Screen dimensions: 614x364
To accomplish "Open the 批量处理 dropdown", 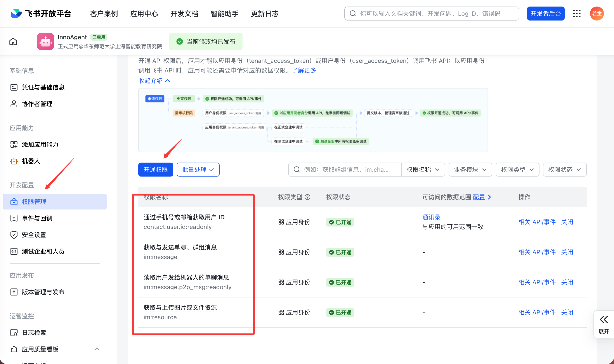I will click(x=198, y=170).
